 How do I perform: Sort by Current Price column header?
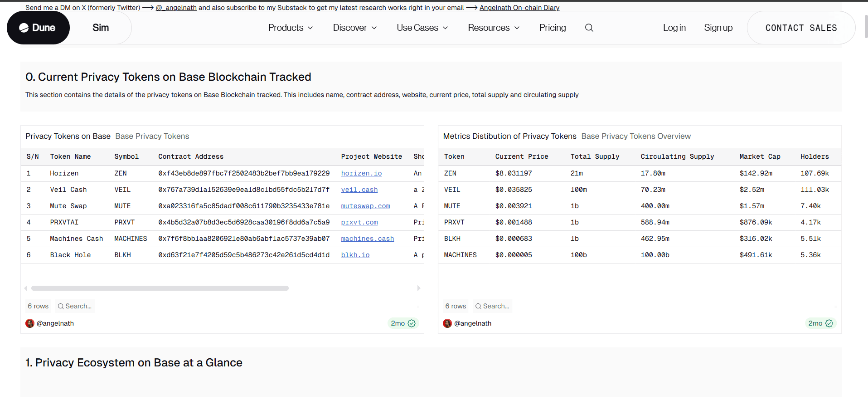[522, 156]
